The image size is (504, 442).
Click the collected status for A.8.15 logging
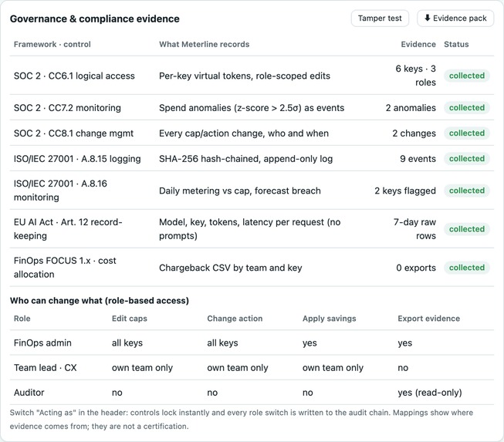467,159
